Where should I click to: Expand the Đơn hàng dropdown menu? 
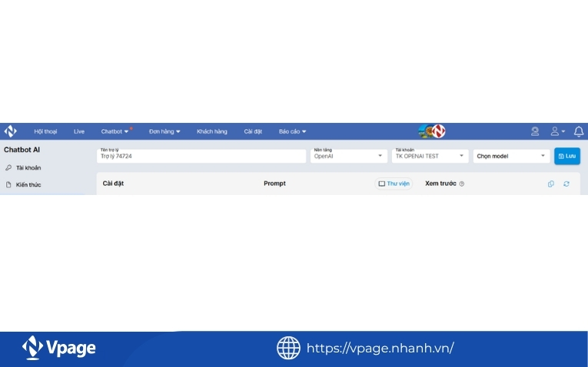pyautogui.click(x=164, y=131)
